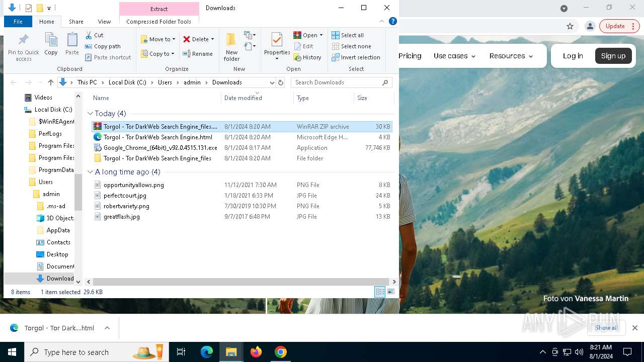Screen dimensions: 644x362
Task: Click the Log in button on webpage
Action: (573, 56)
